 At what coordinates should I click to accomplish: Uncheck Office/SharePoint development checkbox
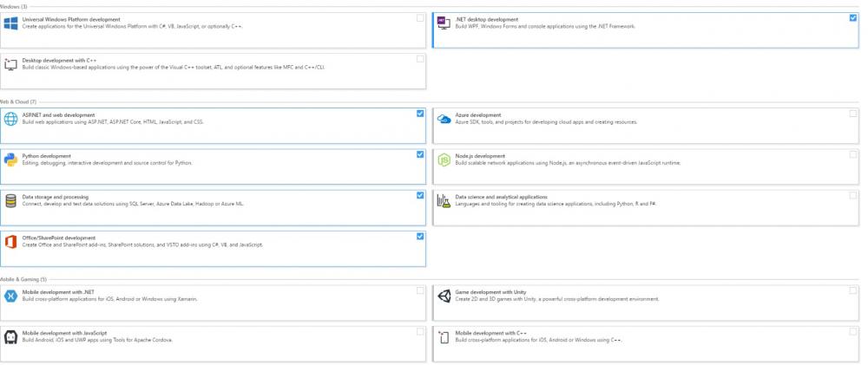pyautogui.click(x=420, y=236)
